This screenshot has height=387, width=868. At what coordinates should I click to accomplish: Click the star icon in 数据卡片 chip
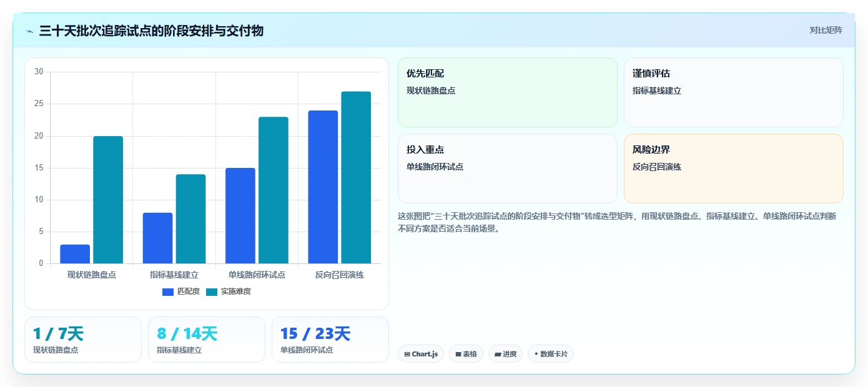[x=536, y=354]
